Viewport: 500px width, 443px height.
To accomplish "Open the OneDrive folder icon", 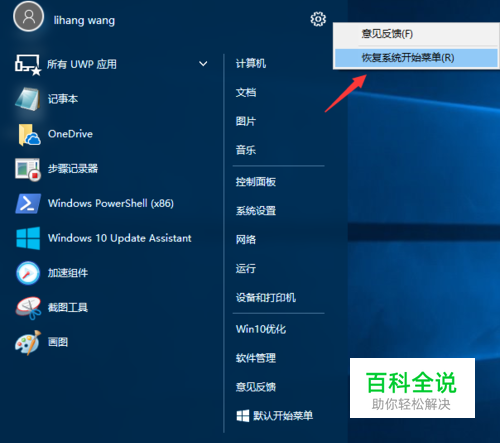I will point(29,134).
